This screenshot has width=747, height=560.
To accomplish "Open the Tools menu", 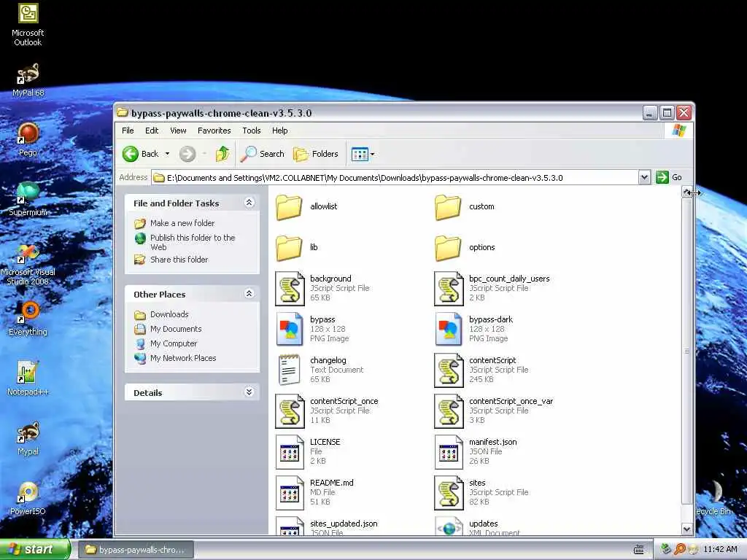I will 252,131.
